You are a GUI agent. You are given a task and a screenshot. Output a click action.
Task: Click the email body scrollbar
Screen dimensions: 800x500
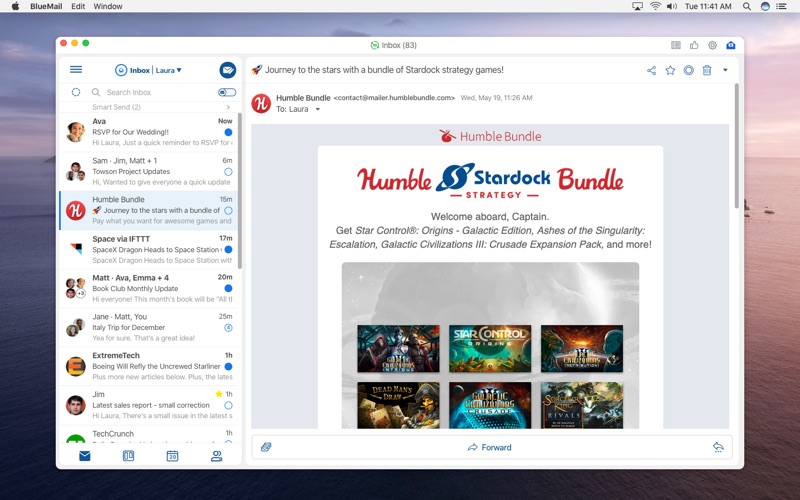click(x=736, y=145)
